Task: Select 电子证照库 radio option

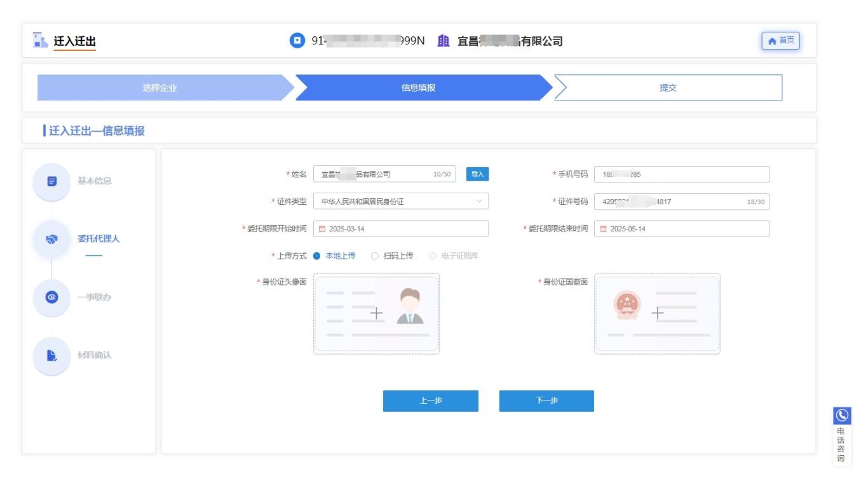Action: point(433,256)
